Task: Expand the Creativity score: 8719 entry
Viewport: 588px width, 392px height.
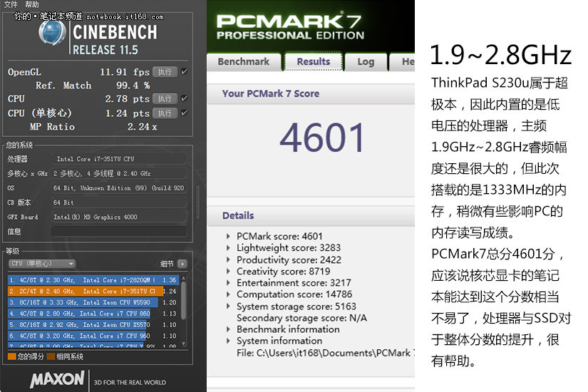Action: (x=228, y=272)
